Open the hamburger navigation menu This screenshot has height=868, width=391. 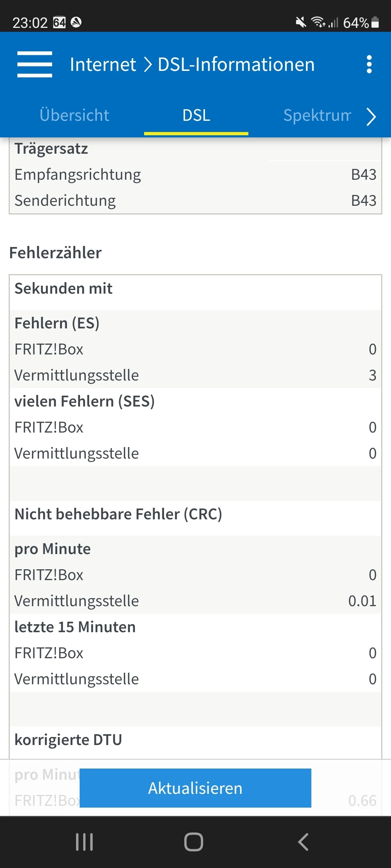35,64
